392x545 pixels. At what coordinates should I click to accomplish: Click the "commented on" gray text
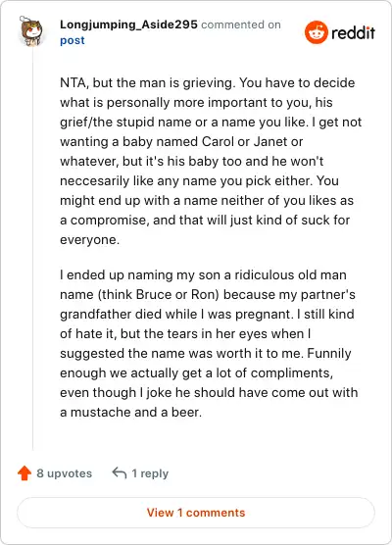point(241,25)
